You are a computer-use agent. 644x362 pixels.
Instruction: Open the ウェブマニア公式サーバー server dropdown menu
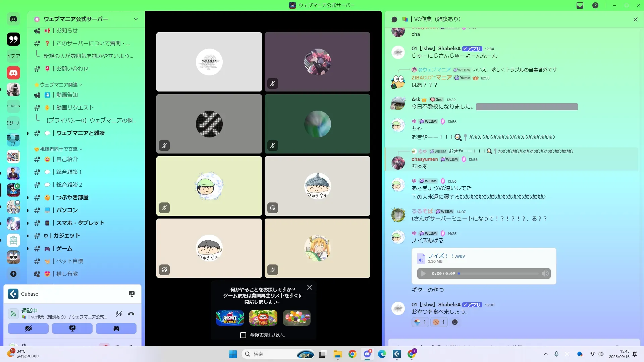tap(136, 19)
